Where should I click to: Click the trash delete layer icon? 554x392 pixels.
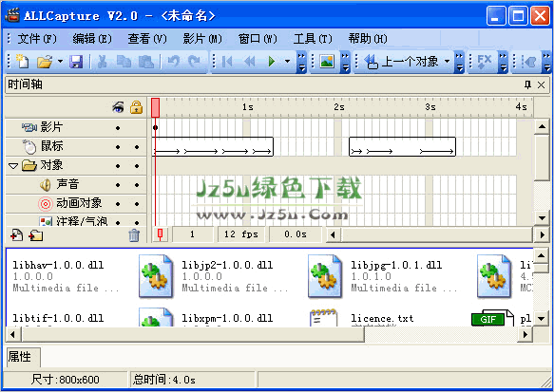pos(134,235)
